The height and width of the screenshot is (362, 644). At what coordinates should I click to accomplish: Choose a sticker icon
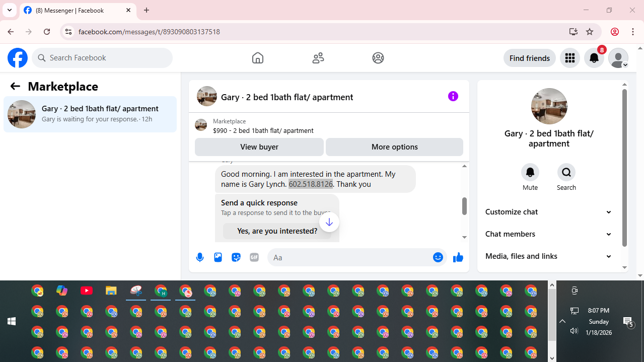point(236,257)
